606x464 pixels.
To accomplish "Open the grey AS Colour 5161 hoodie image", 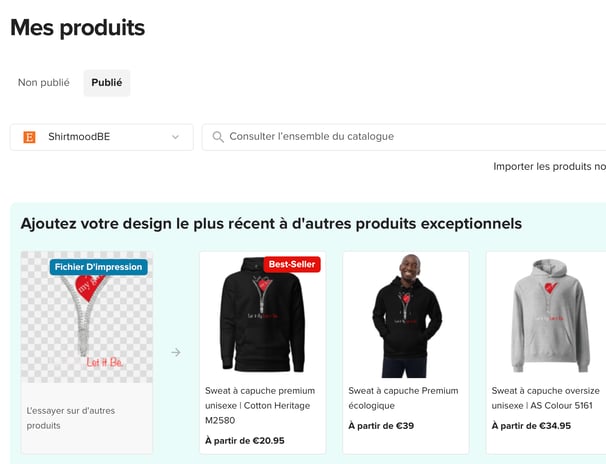I will click(x=545, y=315).
